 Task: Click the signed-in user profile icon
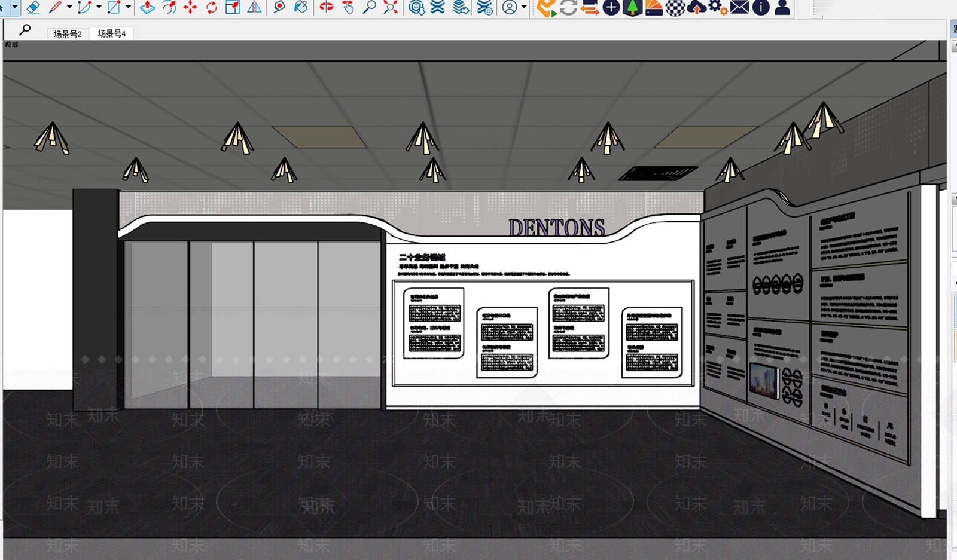click(510, 7)
